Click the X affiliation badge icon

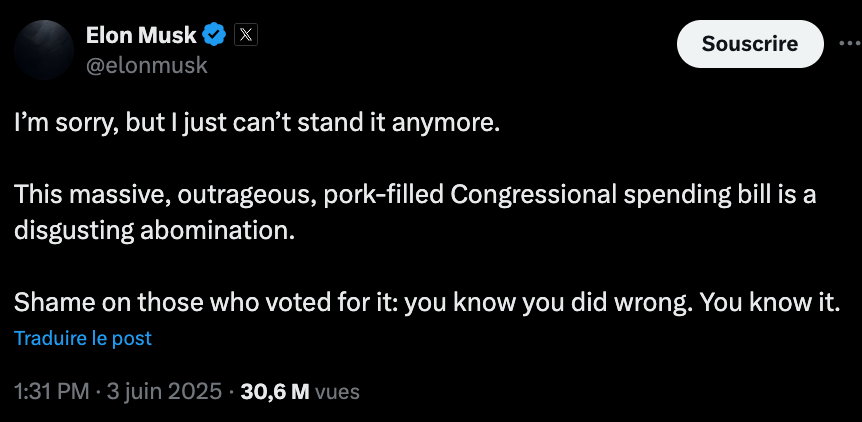pyautogui.click(x=246, y=37)
